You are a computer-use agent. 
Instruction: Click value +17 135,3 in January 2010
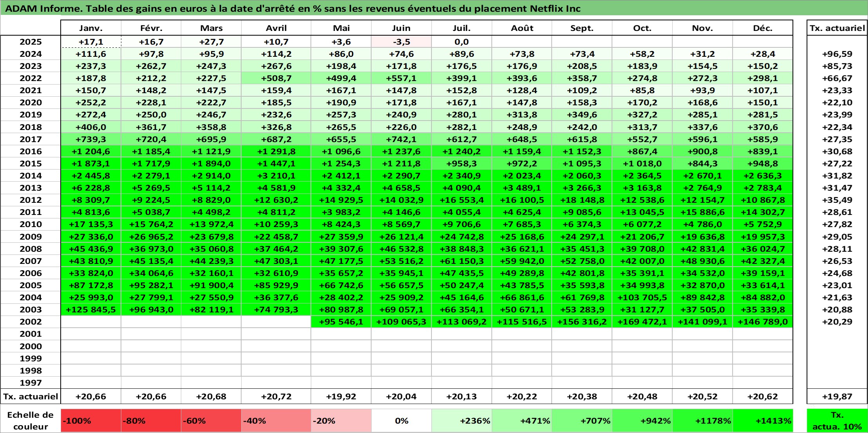coord(91,224)
